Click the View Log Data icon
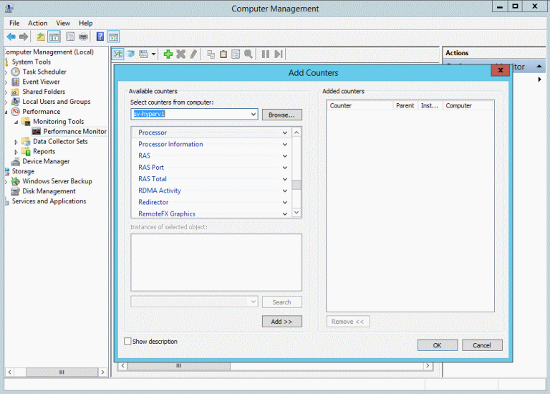Viewport: 550px width, 394px height. pos(131,54)
